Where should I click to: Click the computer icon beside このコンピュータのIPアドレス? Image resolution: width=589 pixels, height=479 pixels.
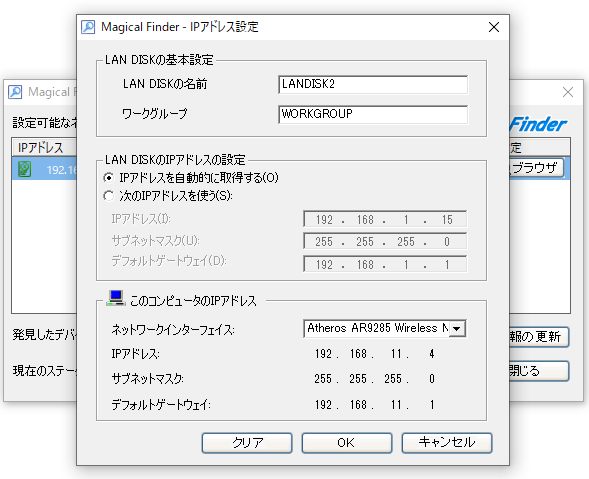pos(115,298)
